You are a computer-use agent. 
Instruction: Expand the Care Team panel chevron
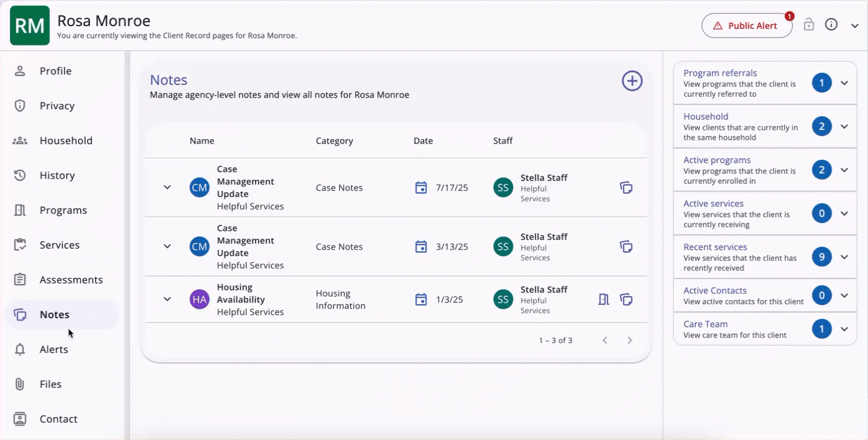[844, 329]
